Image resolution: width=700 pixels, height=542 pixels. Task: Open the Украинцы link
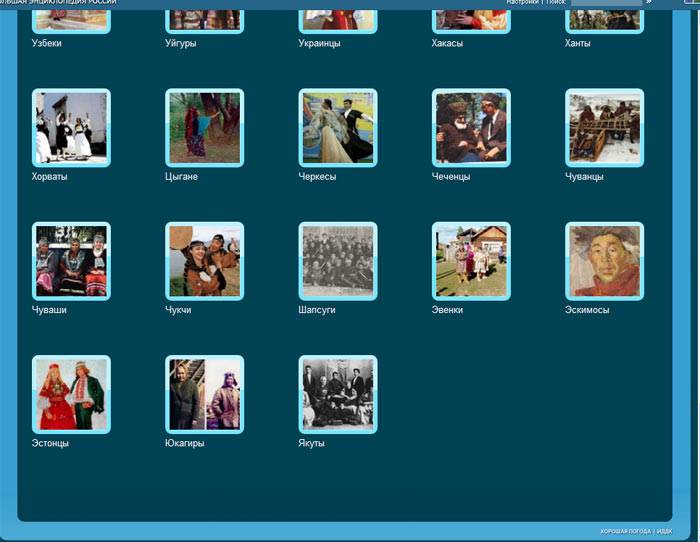tap(319, 43)
